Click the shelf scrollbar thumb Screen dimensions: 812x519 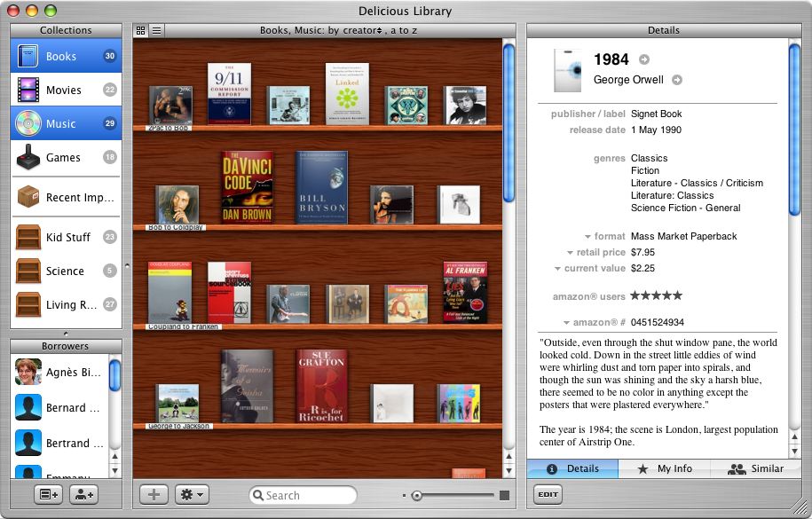pos(509,123)
